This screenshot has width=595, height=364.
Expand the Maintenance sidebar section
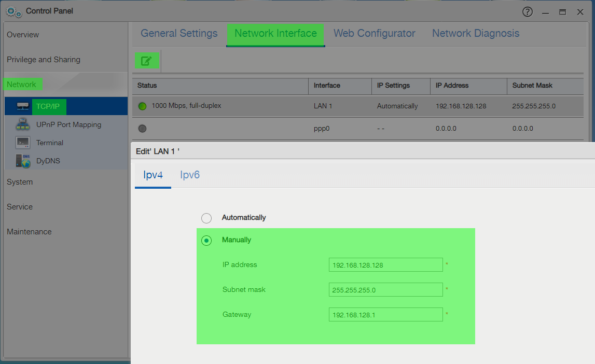29,232
